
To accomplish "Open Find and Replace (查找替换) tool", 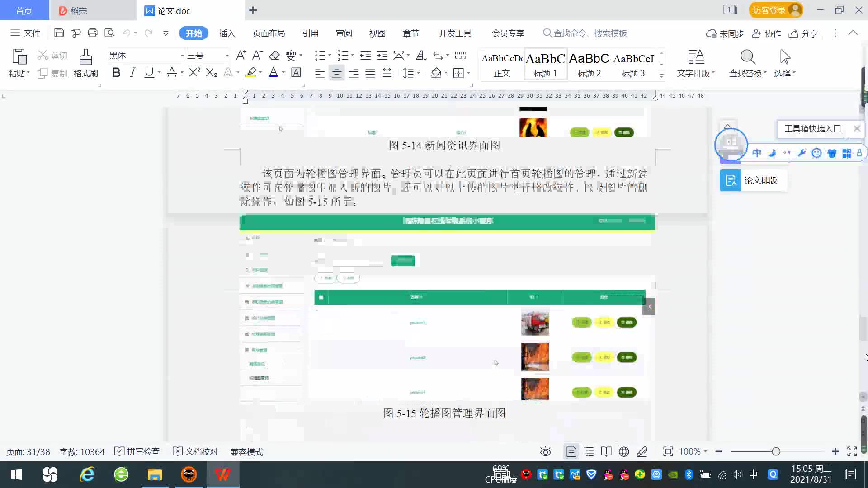I will coord(747,63).
